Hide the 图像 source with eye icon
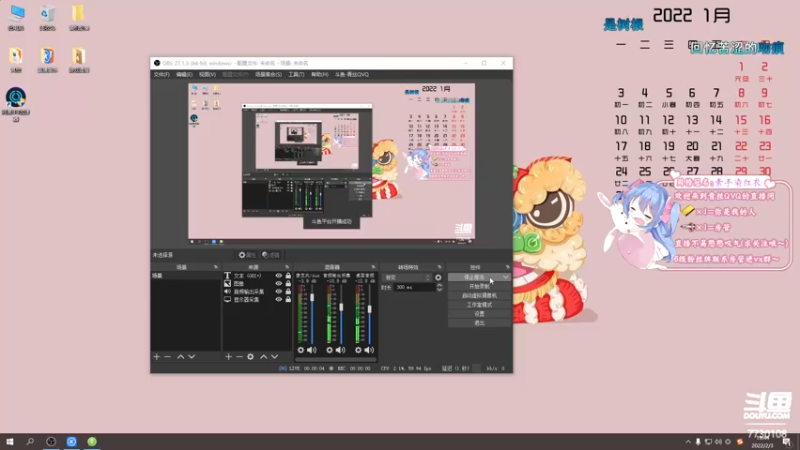The image size is (800, 450). click(x=279, y=284)
